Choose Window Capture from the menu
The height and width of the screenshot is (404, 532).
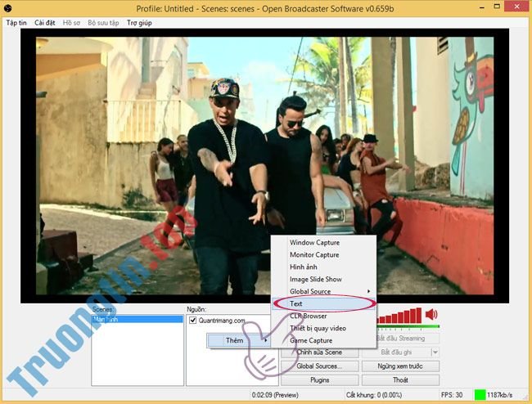323,242
